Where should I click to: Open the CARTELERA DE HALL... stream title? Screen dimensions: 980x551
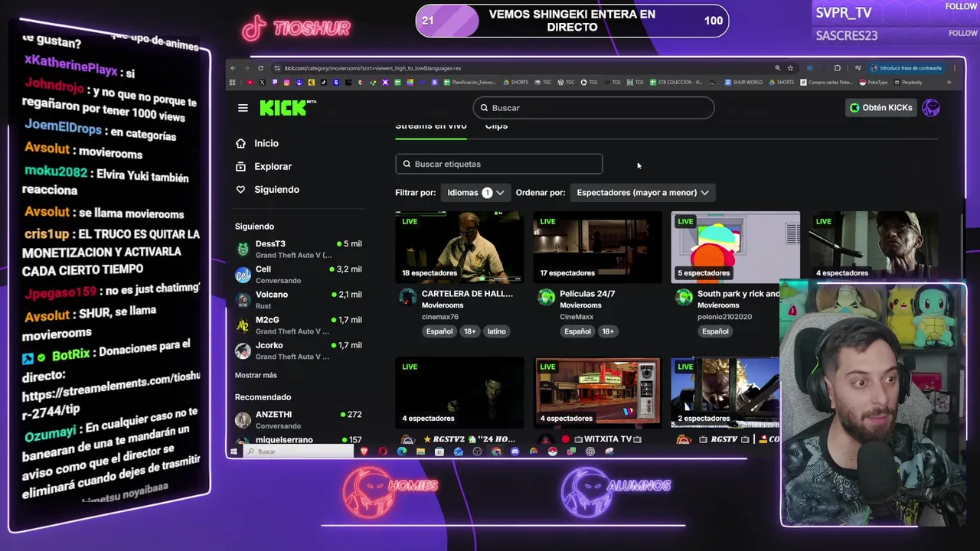(x=467, y=294)
